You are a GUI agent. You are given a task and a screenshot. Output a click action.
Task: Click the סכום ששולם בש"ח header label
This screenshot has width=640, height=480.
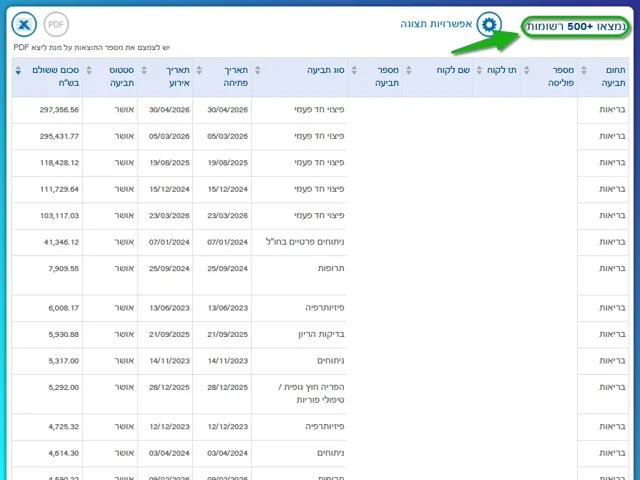coord(56,76)
